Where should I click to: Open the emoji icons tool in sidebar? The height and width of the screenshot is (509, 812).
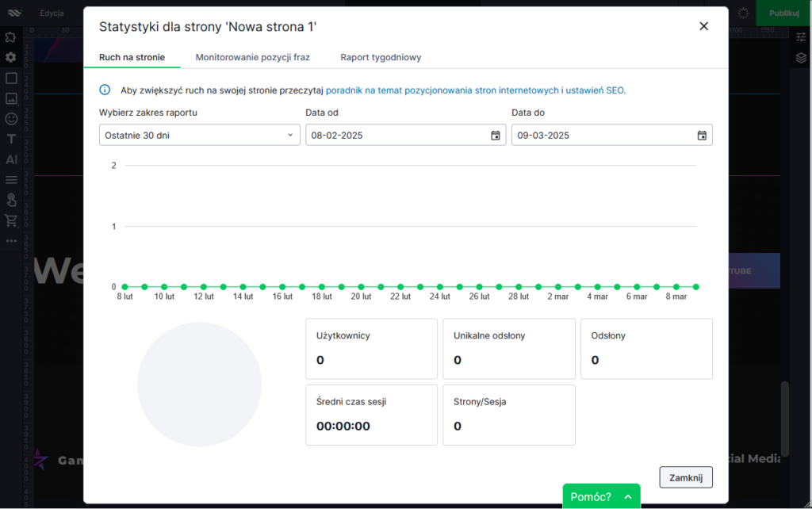[x=11, y=119]
